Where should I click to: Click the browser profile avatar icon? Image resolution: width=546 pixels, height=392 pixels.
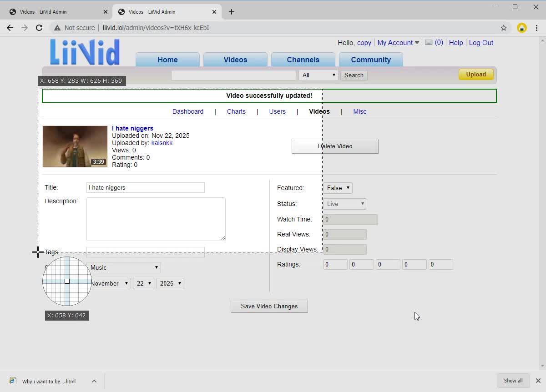(x=521, y=28)
